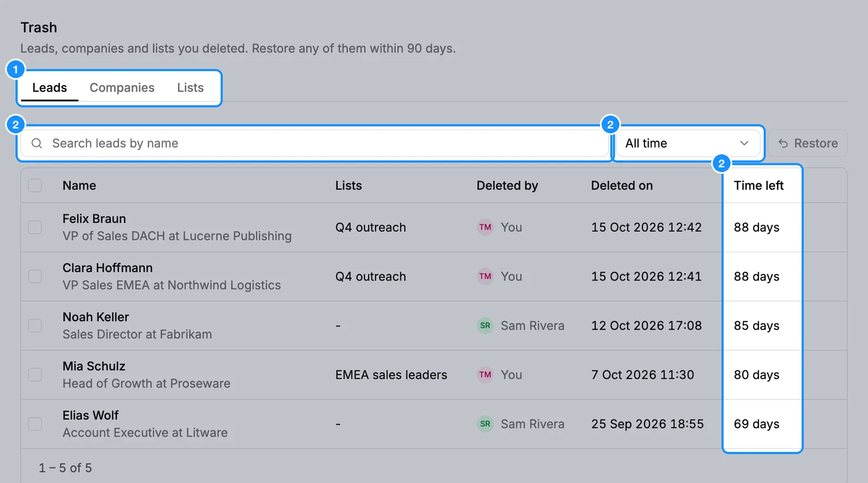
Task: Click the Name column header
Action: tap(79, 186)
